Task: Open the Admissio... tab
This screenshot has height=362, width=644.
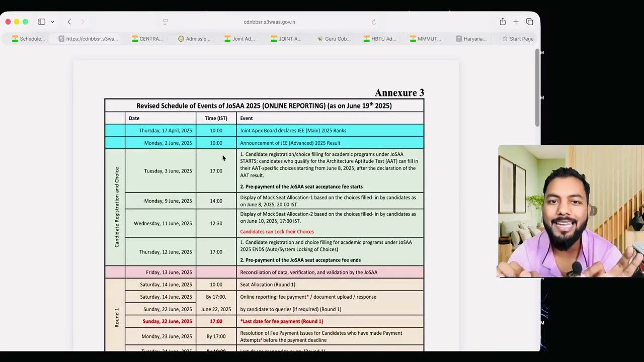Action: (194, 39)
